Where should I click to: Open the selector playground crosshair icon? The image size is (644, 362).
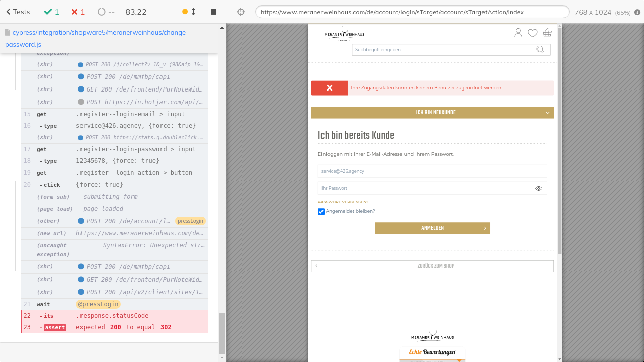tap(241, 12)
